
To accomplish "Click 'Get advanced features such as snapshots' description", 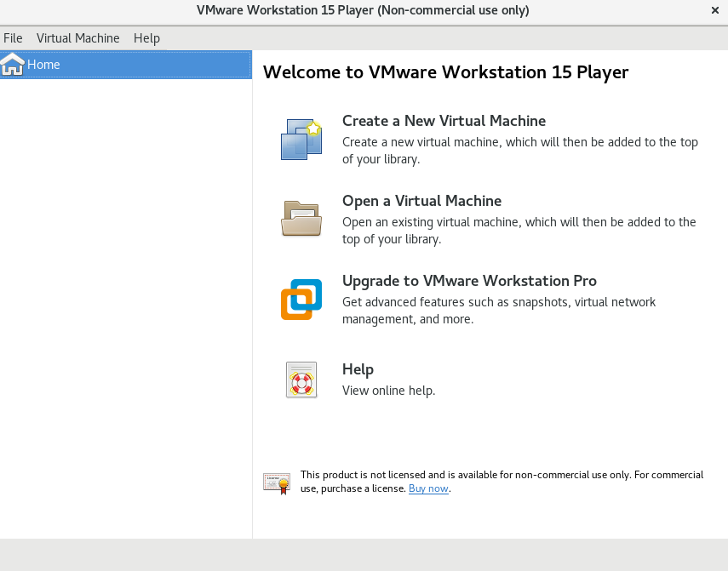I will pyautogui.click(x=499, y=311).
